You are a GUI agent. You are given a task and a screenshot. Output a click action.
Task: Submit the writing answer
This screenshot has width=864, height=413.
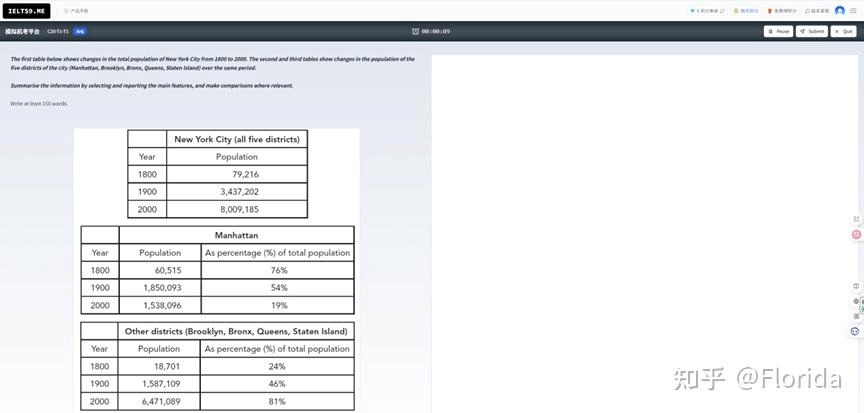coord(812,31)
